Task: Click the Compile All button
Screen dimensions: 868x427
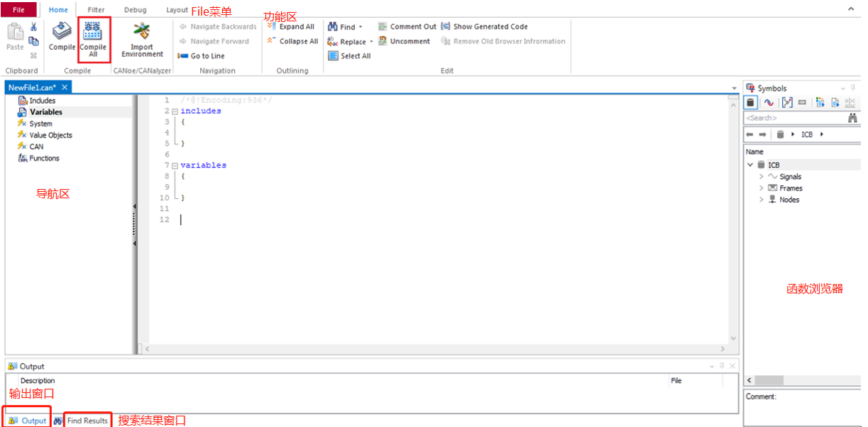Action: pyautogui.click(x=93, y=39)
